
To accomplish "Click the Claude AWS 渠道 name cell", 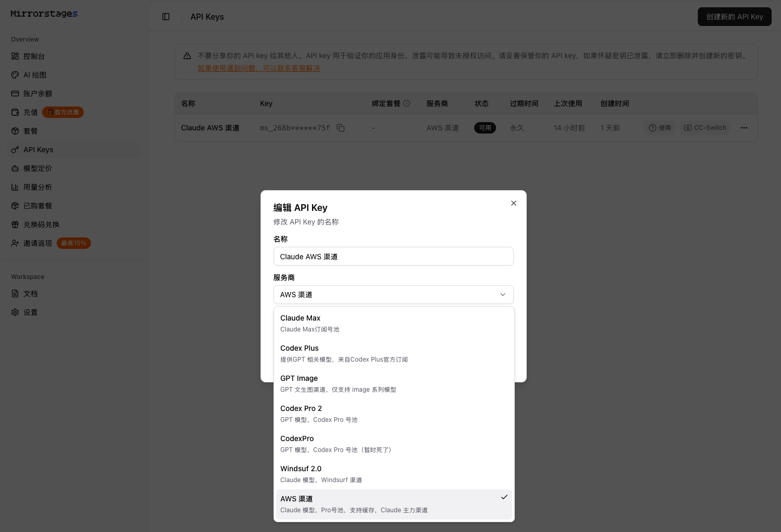I will [210, 128].
